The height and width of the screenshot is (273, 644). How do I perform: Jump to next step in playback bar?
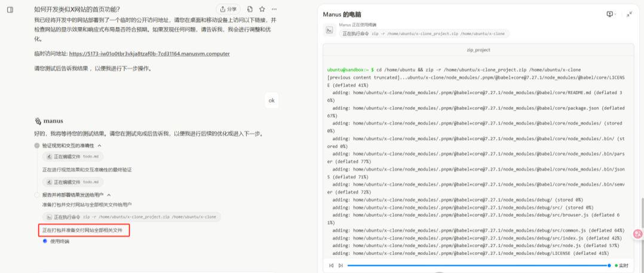pos(341,266)
